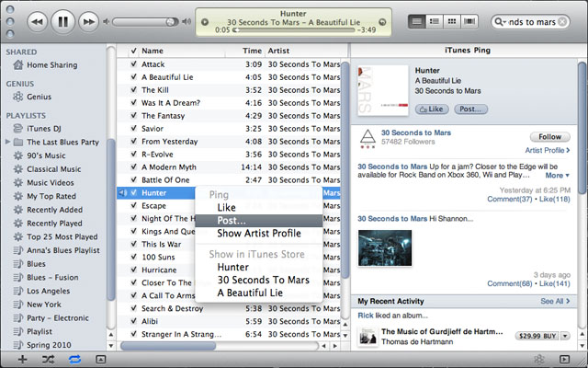Viewport: 588px width, 368px height.
Task: Select A Beautiful Lie menu entry
Action: pyautogui.click(x=259, y=293)
